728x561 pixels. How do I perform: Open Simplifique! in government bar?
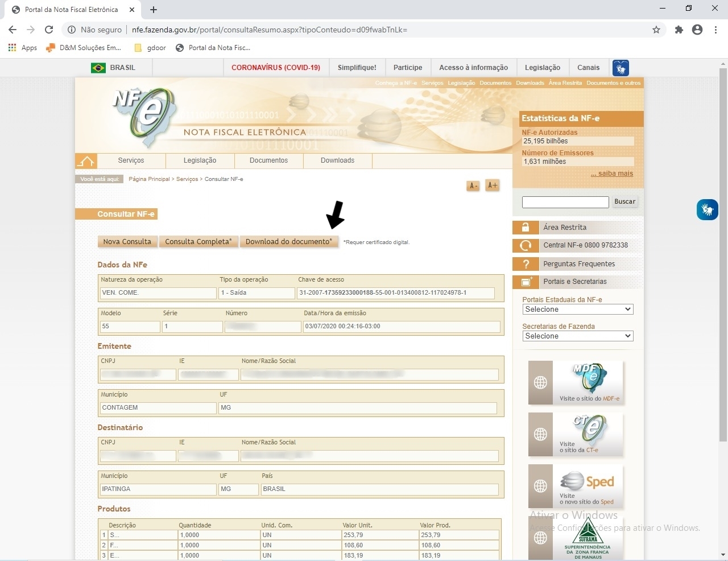pyautogui.click(x=357, y=68)
